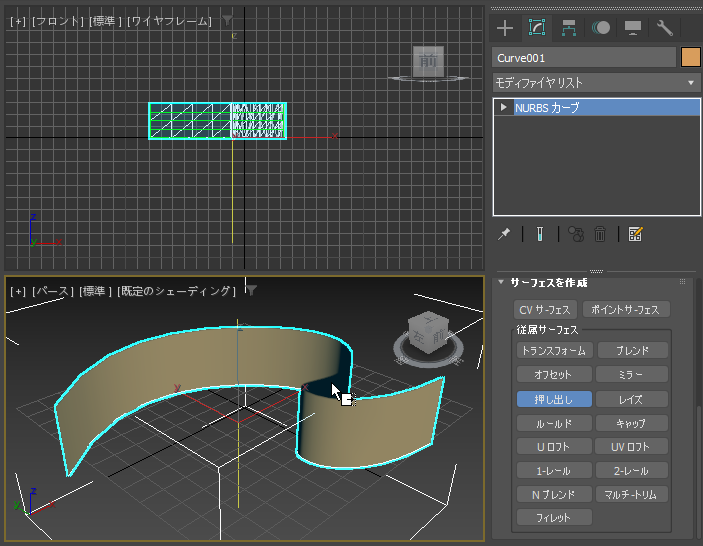Select NURBS カーブ in modifier stack
This screenshot has width=703, height=546.
[x=607, y=108]
